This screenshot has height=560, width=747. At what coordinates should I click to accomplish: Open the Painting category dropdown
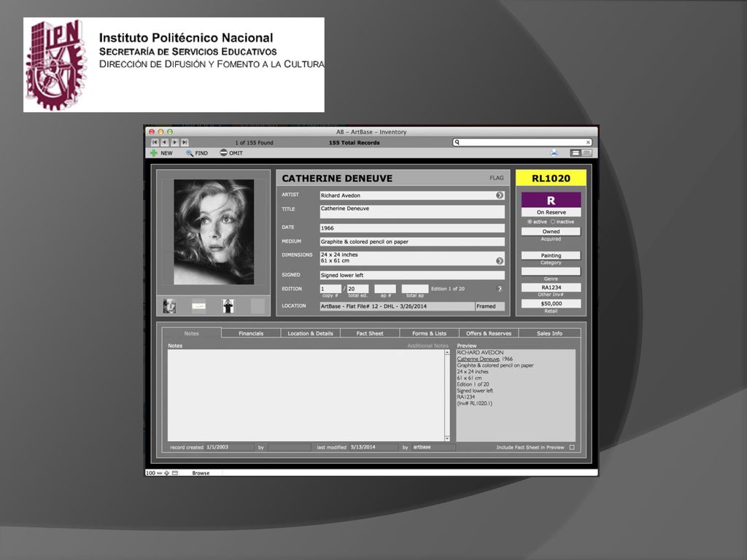point(551,255)
